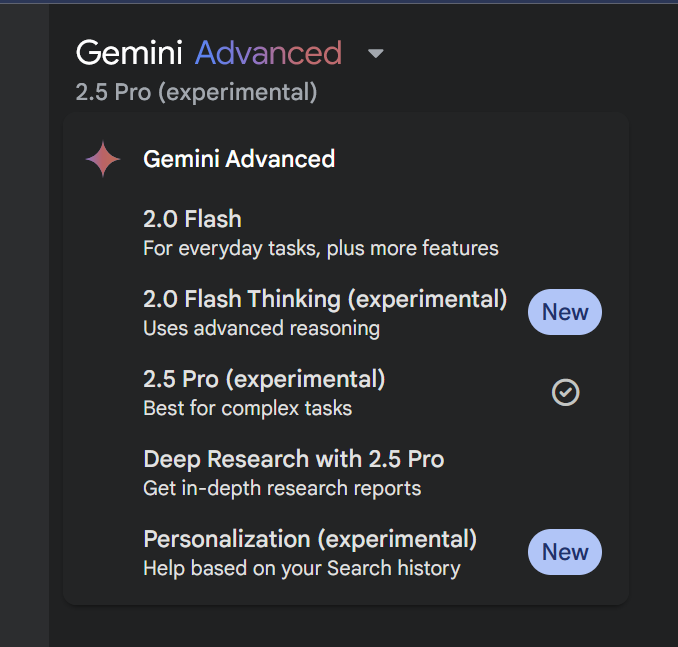Click the checkmark icon beside 2.5 Pro
The width and height of the screenshot is (678, 647).
565,393
